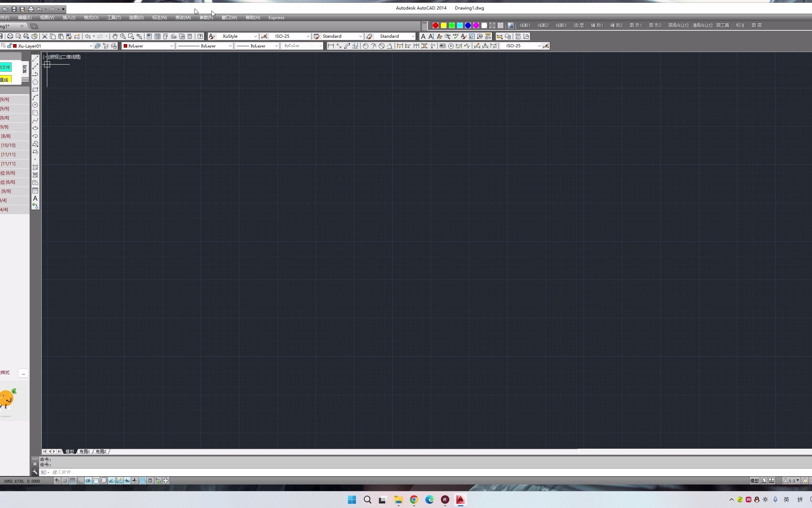This screenshot has width=812, height=508.
Task: Toggle Transparency display in status bar
Action: (x=142, y=480)
